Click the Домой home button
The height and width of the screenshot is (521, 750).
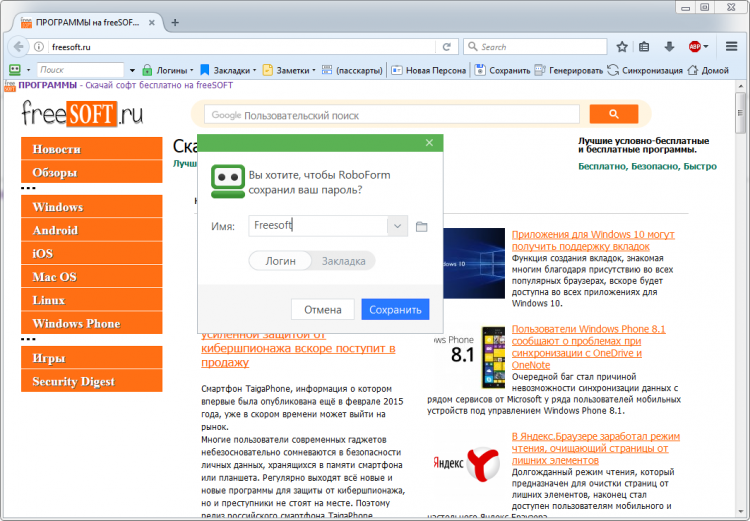coord(708,70)
